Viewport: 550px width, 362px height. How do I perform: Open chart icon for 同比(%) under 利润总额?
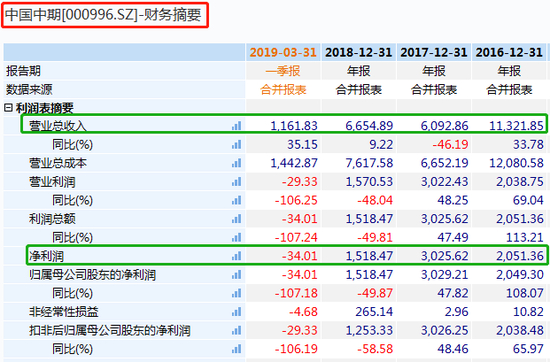click(x=236, y=237)
